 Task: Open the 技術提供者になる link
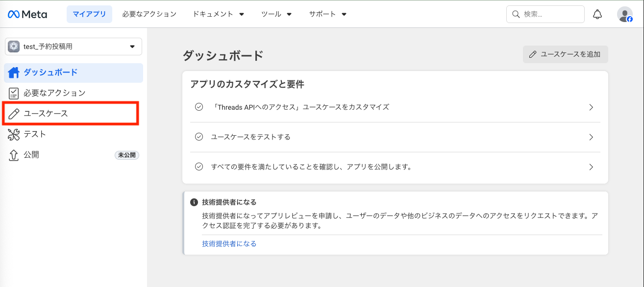229,243
